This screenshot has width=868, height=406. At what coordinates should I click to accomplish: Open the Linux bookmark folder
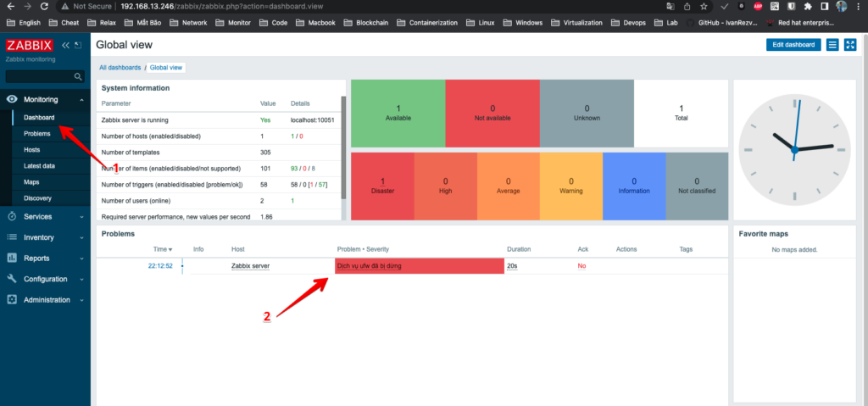tap(481, 23)
